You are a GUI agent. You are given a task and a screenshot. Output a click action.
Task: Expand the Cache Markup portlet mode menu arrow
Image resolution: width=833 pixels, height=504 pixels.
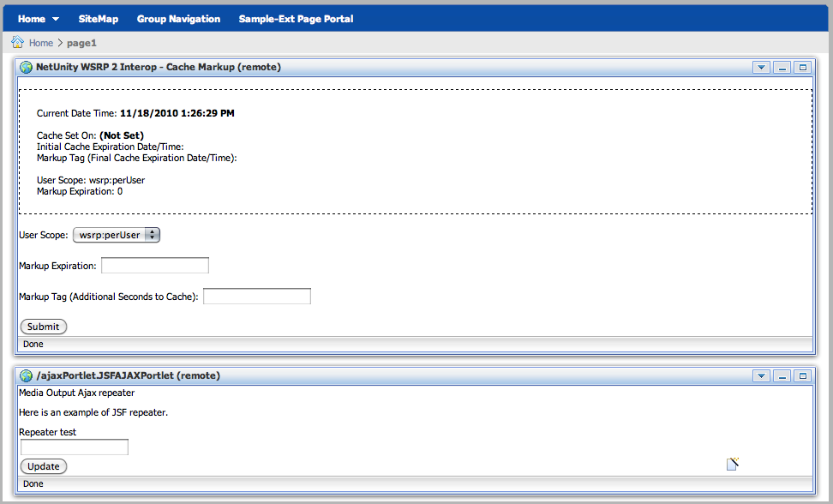pyautogui.click(x=761, y=67)
